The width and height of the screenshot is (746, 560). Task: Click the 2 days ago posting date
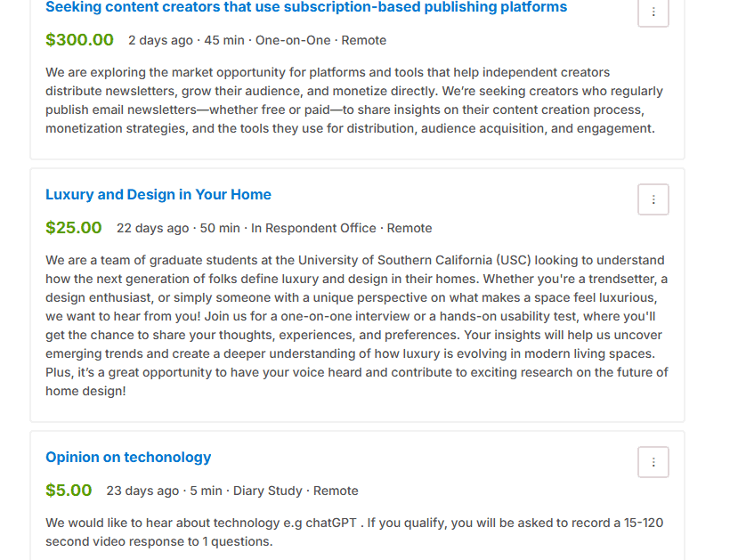(x=161, y=40)
